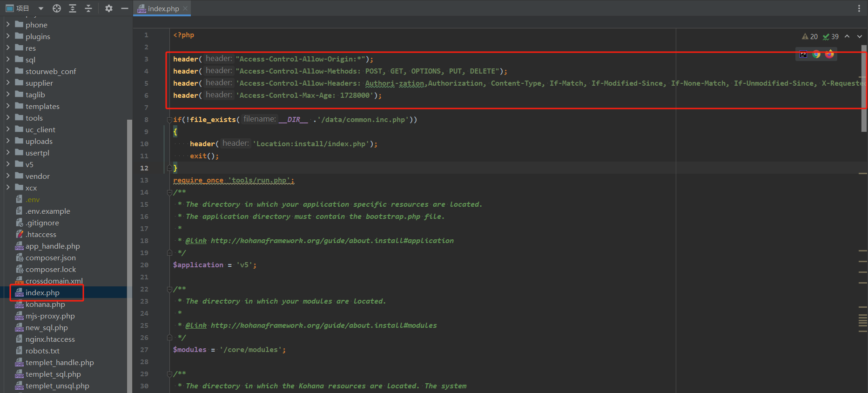Go to the previous highlighted problem
The height and width of the screenshot is (393, 868).
point(847,37)
